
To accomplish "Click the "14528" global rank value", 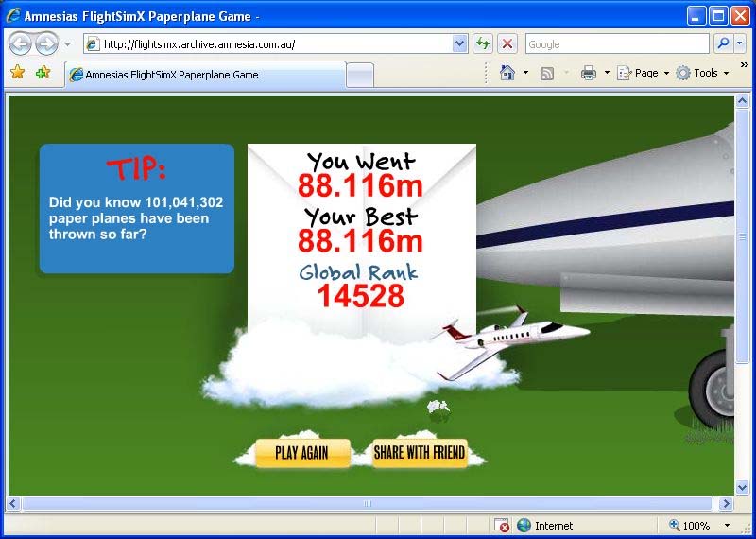I will pyautogui.click(x=361, y=296).
